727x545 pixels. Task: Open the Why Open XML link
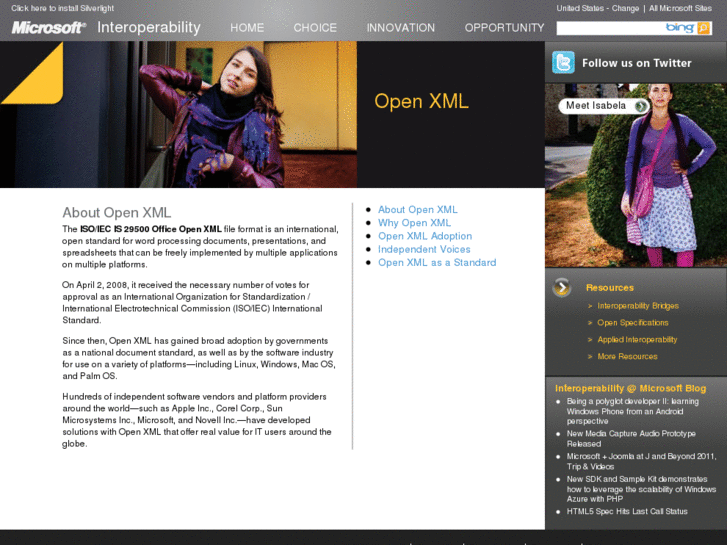415,223
